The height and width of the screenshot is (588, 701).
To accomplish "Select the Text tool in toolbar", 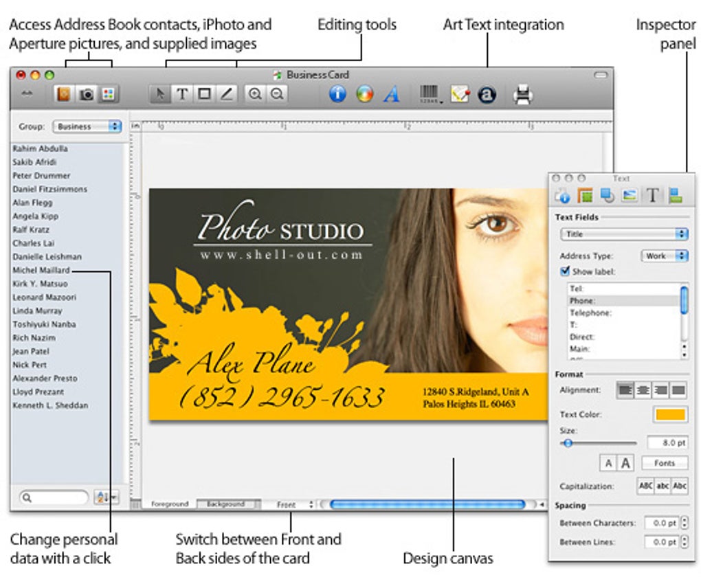I will [182, 94].
